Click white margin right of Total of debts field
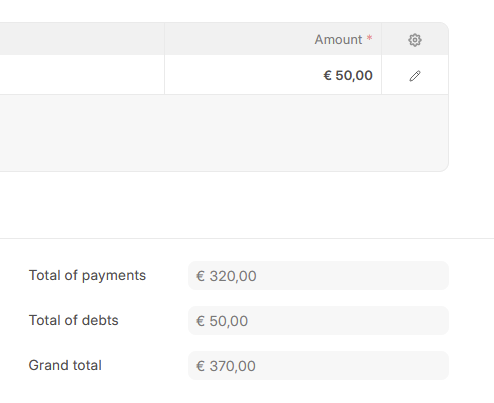 [x=471, y=321]
